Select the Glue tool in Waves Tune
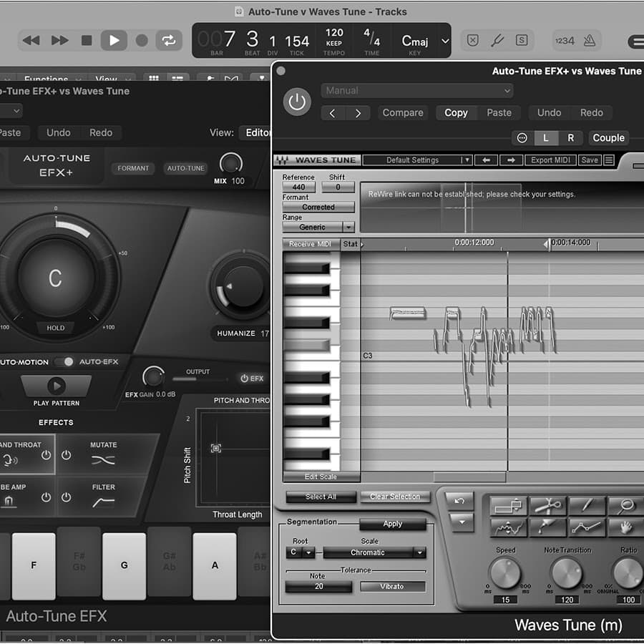The width and height of the screenshot is (644, 644). tap(547, 527)
